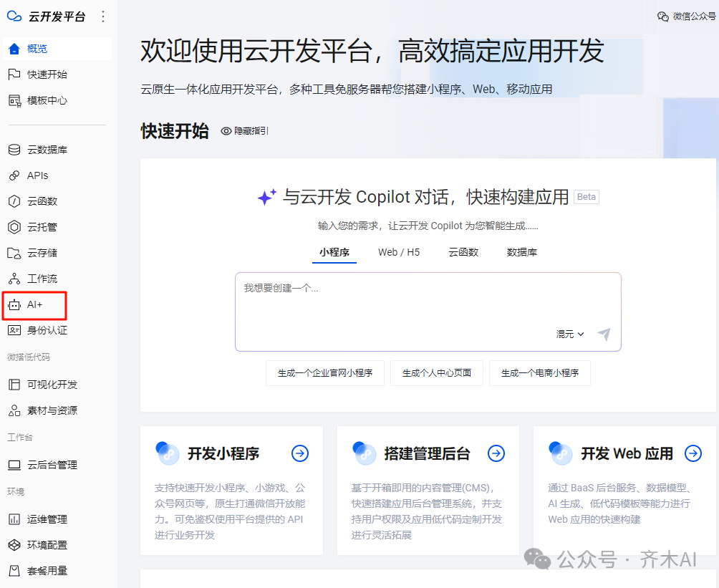
Task: Click the cloud platform logo icon
Action: [x=14, y=16]
